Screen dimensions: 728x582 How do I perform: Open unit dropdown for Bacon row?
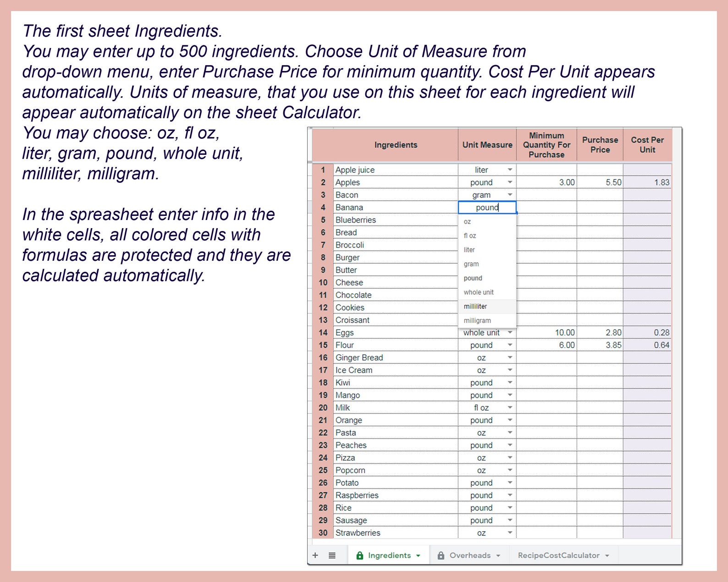click(x=510, y=195)
